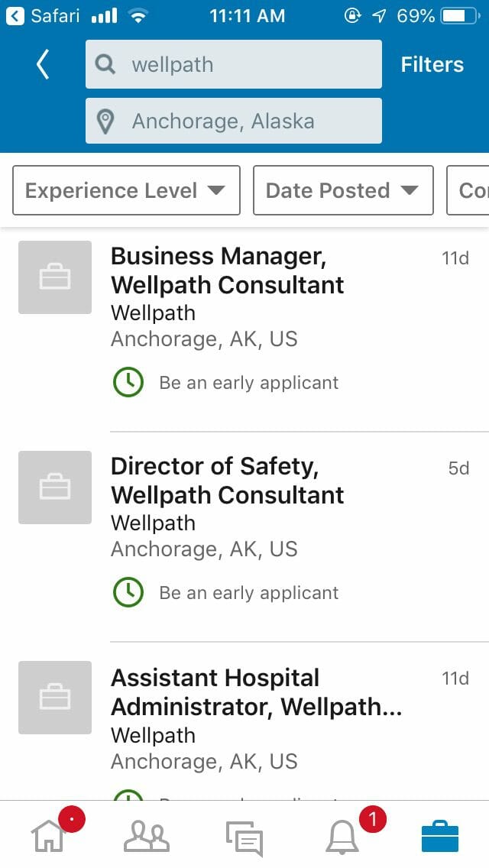Tap the location pin icon

tap(105, 121)
